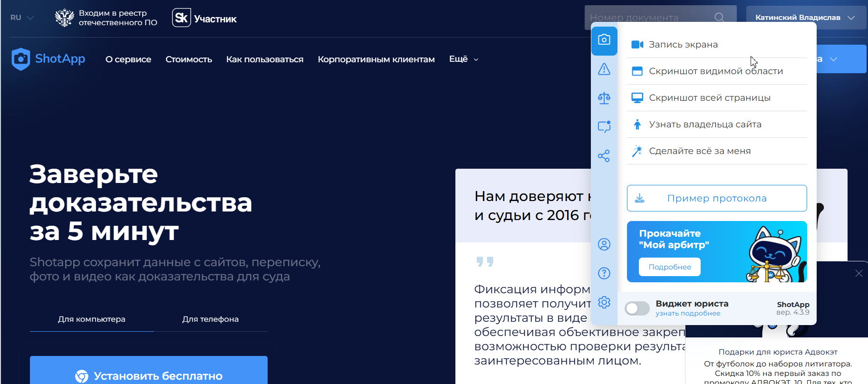
Task: Open Стоимость page
Action: 189,59
